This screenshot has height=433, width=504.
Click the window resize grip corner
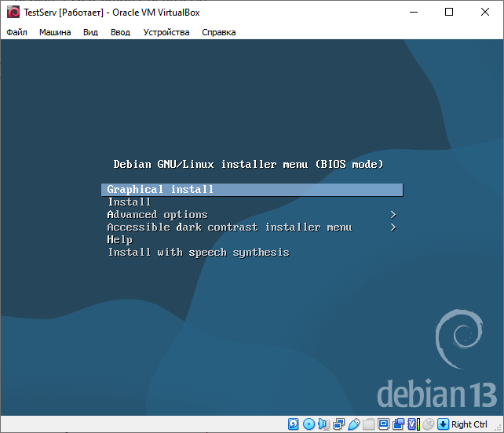tap(499, 428)
